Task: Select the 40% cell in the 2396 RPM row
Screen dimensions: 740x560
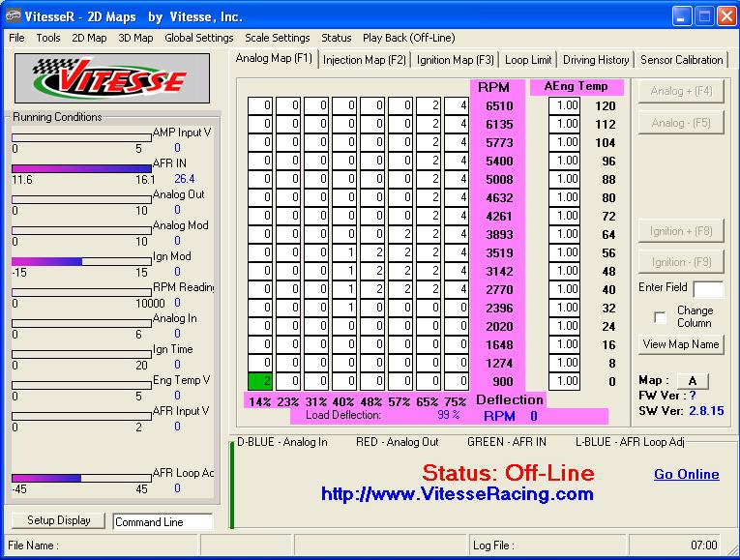Action: [344, 309]
